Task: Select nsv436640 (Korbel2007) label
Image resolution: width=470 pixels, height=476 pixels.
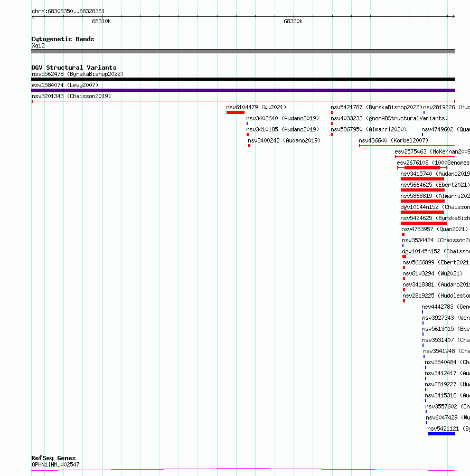Action: [393, 140]
